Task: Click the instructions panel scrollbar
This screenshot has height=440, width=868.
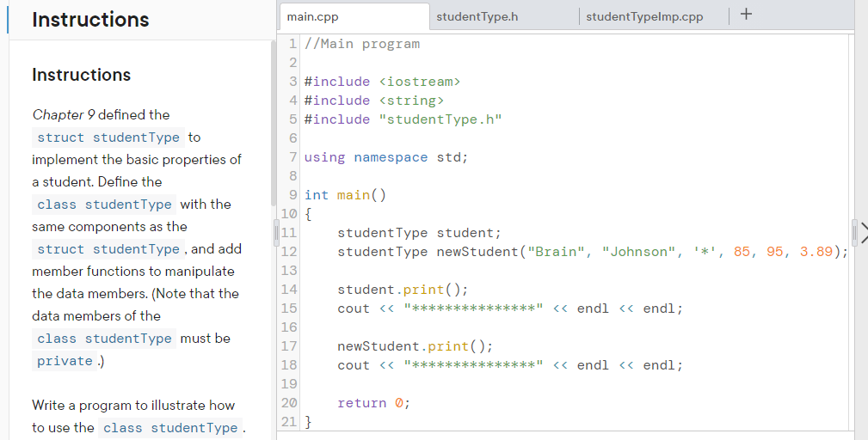Action: [273, 123]
